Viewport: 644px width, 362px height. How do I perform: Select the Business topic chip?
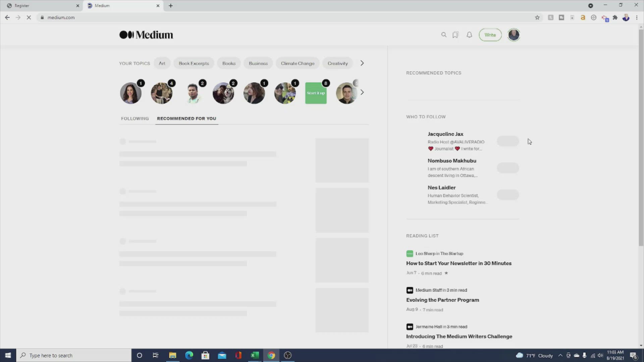point(258,63)
